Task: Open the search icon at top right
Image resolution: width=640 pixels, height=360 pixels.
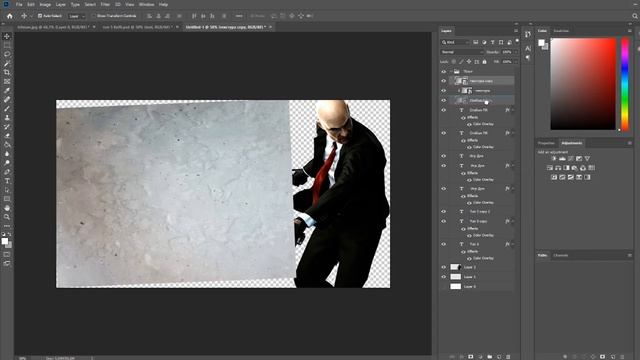Action: coord(635,16)
